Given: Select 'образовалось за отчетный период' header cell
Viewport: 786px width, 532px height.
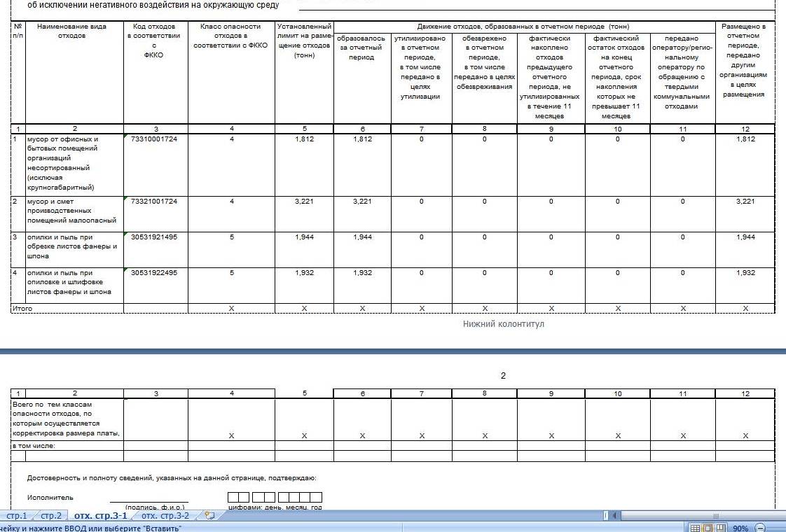Looking at the screenshot, I should click(362, 78).
